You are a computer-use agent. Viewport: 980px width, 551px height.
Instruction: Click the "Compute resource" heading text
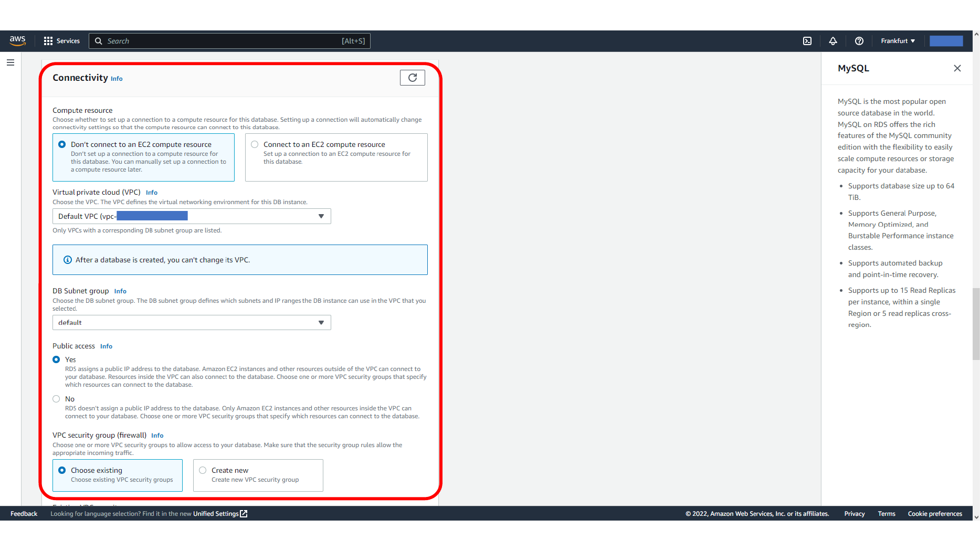(82, 110)
